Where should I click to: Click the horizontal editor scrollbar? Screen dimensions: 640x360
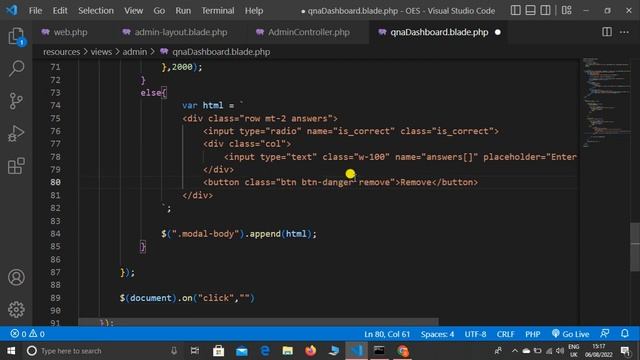coord(258,322)
